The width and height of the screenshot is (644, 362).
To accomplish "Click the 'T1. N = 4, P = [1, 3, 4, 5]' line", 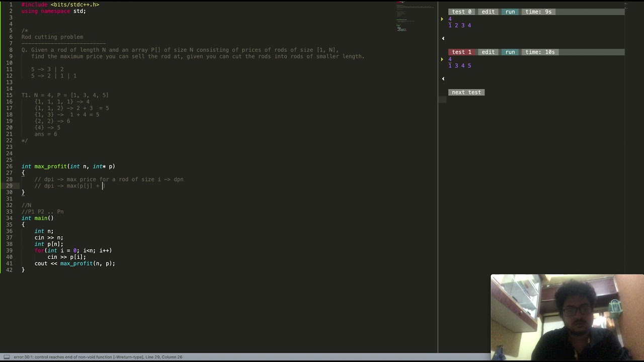I will point(65,95).
